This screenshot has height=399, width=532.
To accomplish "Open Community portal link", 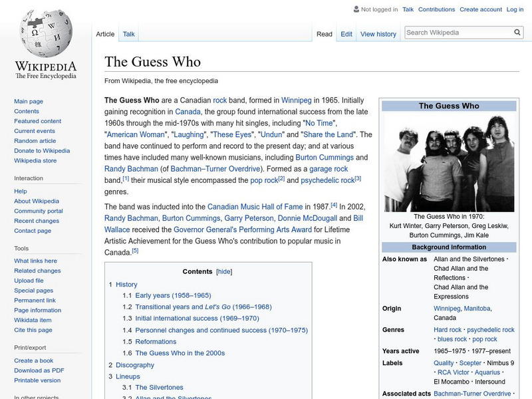I will point(39,211).
